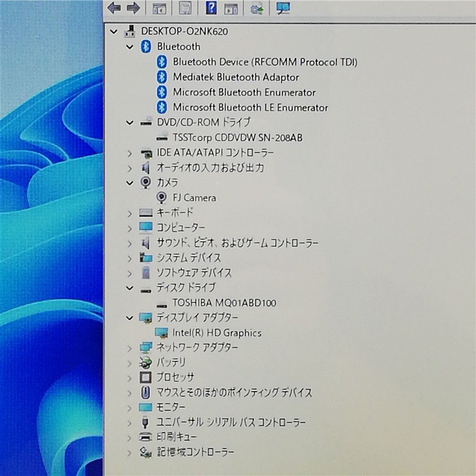
Task: Expand the コンピューター category
Action: click(129, 228)
